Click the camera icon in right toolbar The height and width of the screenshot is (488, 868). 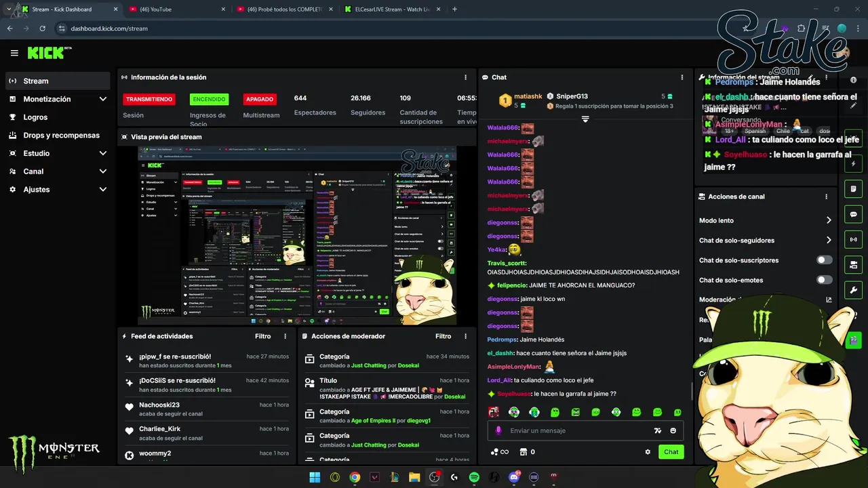pyautogui.click(x=853, y=264)
